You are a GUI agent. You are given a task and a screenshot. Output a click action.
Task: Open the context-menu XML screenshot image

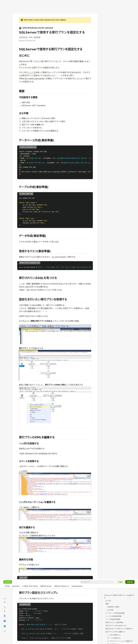point(55,408)
